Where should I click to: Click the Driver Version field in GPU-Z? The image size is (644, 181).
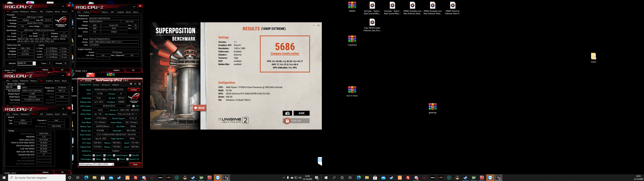click(x=116, y=135)
